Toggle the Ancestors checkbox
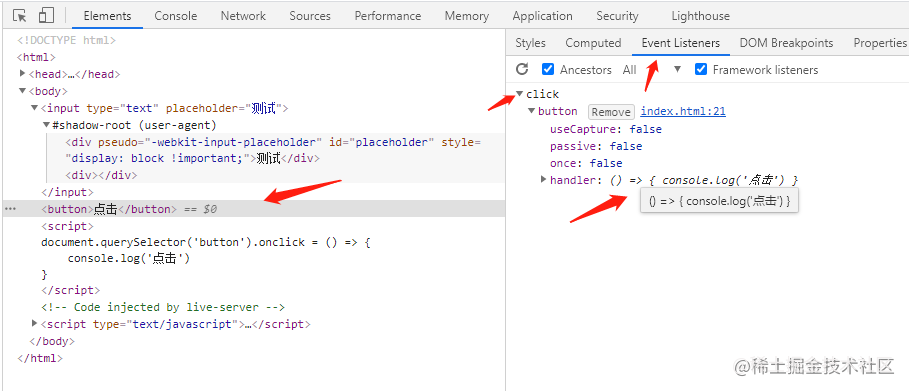 coord(548,70)
